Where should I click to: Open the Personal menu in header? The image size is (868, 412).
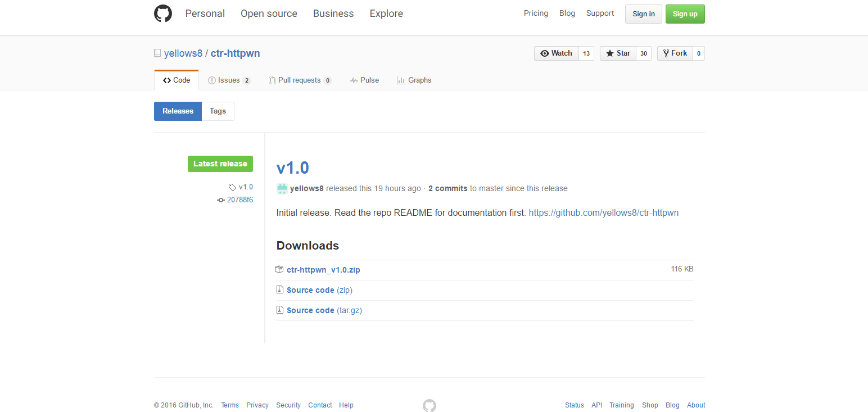[205, 13]
